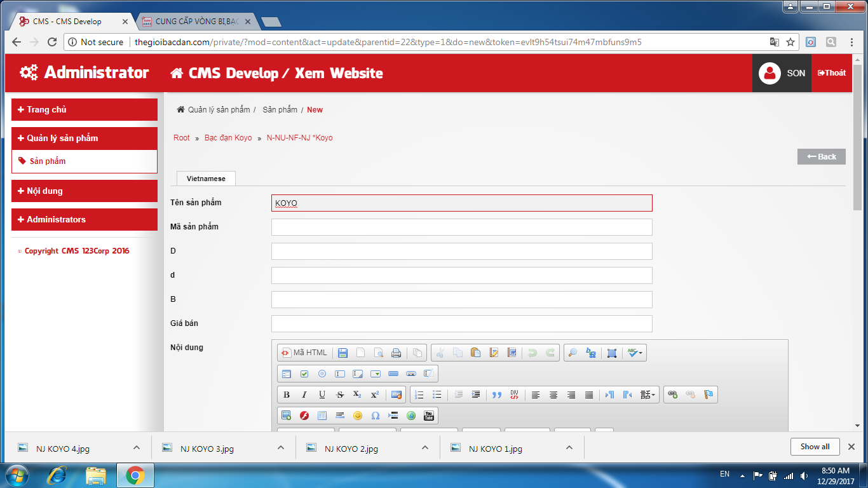Click the Create DIV container icon
Image resolution: width=868 pixels, height=488 pixels.
click(515, 395)
